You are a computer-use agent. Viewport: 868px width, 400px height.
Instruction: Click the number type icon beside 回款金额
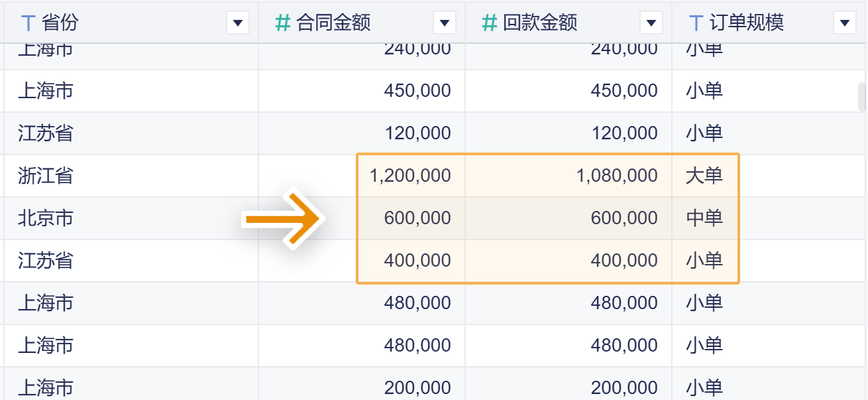click(490, 23)
